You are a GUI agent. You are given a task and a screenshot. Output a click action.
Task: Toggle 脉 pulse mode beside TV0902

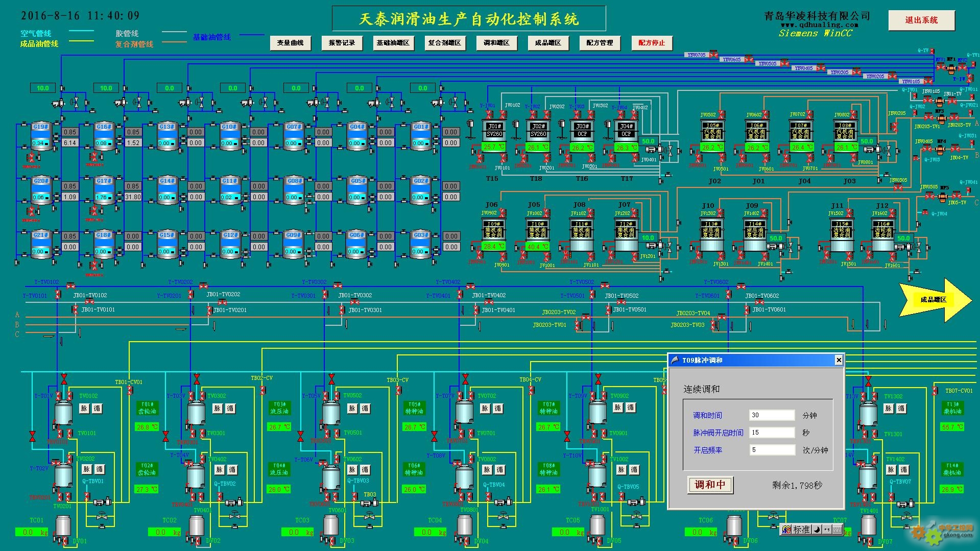[x=618, y=408]
